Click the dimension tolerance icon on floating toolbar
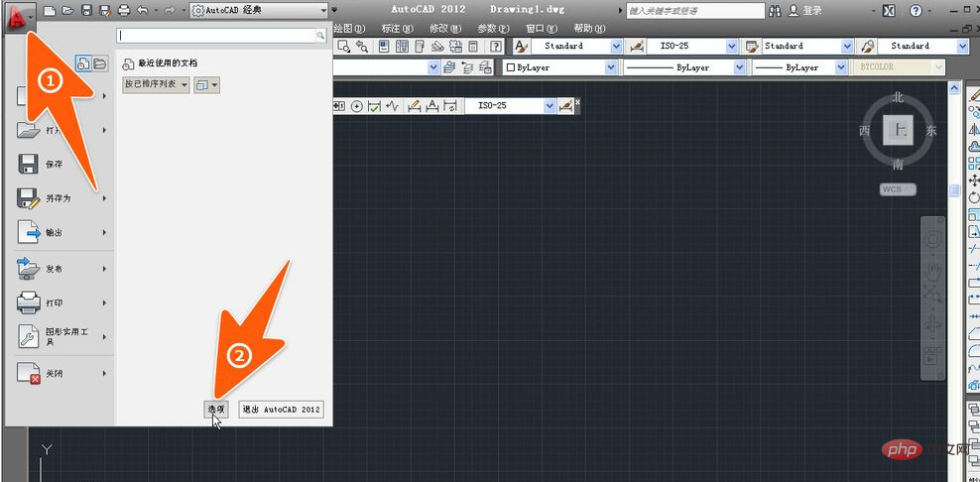 pos(339,106)
